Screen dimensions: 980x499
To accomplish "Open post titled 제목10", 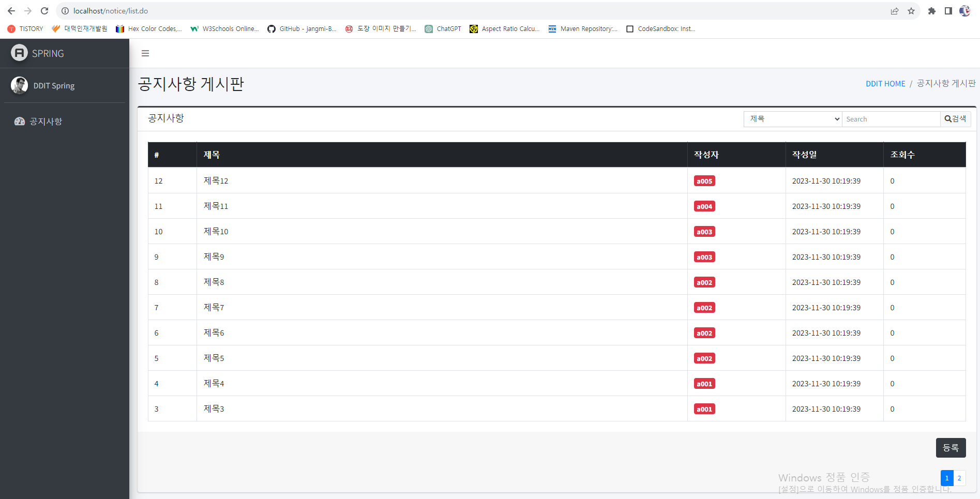I will pyautogui.click(x=216, y=232).
